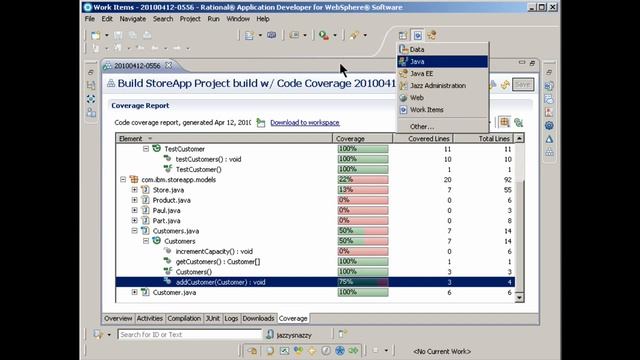Switch to the Logs tab
This screenshot has height=360, width=640.
(231, 318)
